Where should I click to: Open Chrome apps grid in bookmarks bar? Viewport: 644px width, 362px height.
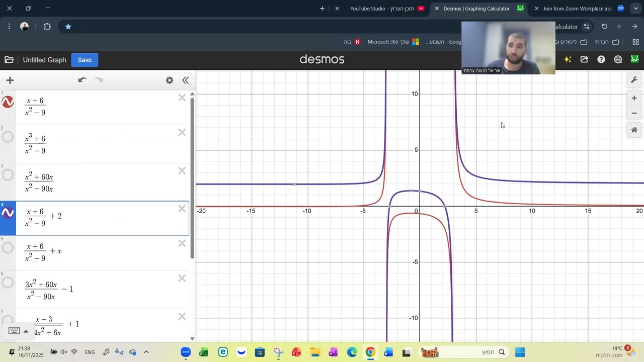[x=635, y=42]
